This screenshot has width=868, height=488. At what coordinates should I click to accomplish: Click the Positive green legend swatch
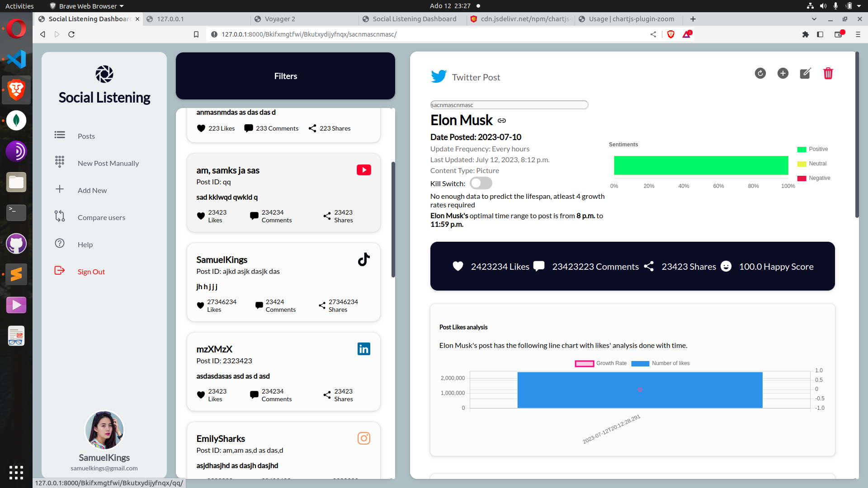tap(802, 150)
